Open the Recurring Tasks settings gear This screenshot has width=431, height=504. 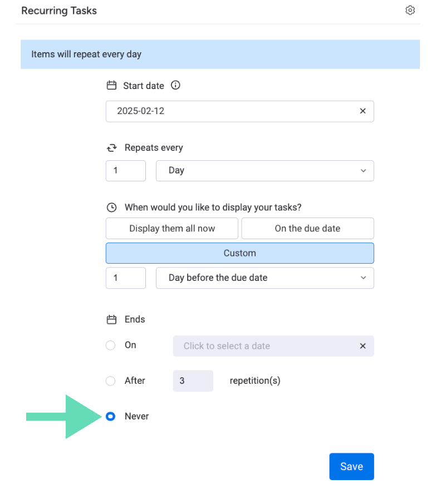point(410,10)
